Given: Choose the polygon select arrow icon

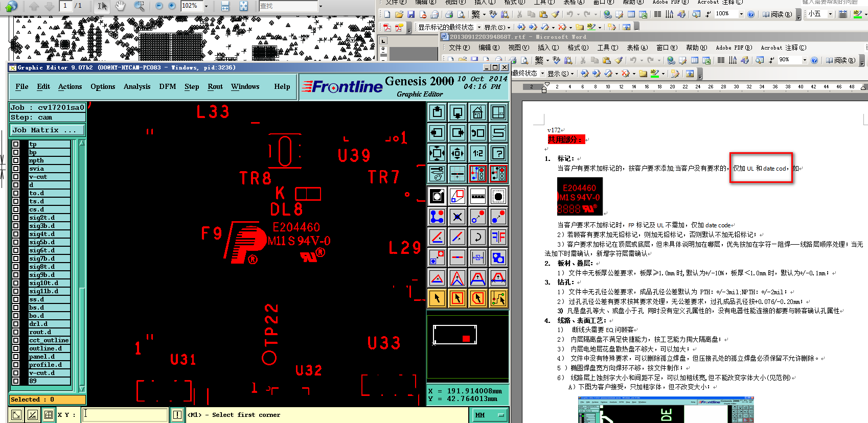Looking at the screenshot, I should pos(478,298).
